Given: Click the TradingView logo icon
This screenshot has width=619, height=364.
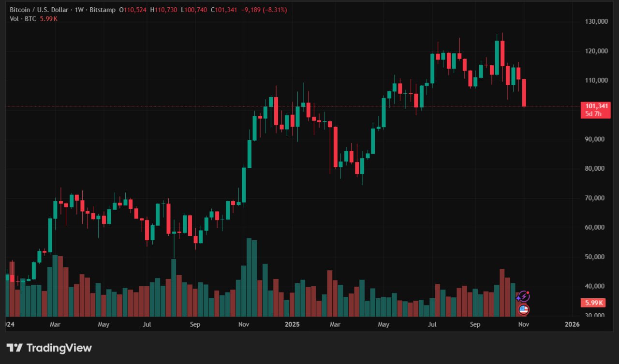Looking at the screenshot, I should click(x=14, y=348).
